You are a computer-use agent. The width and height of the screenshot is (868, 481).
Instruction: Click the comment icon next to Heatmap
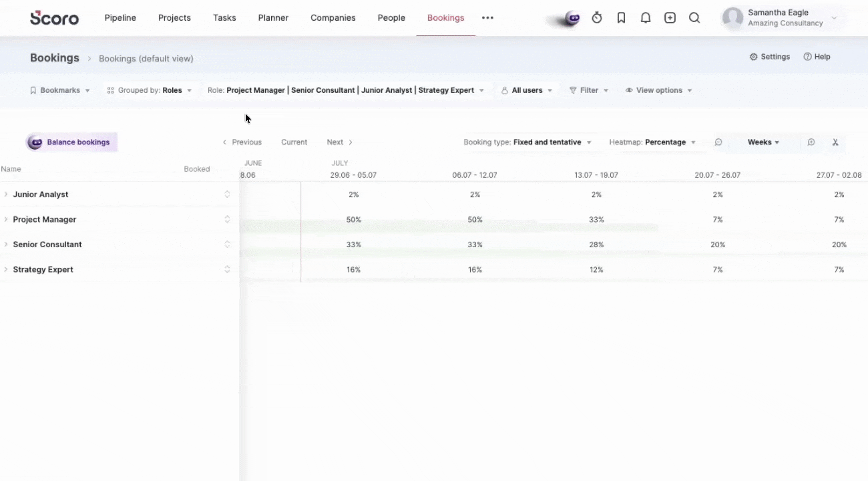coord(718,142)
